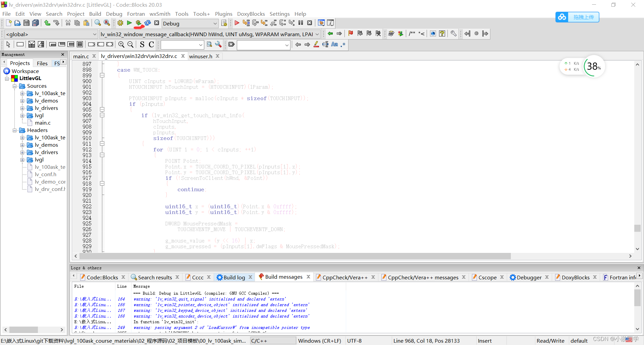Open the debugging windows icon
Screen dimensions: 644x345
pos(321,23)
